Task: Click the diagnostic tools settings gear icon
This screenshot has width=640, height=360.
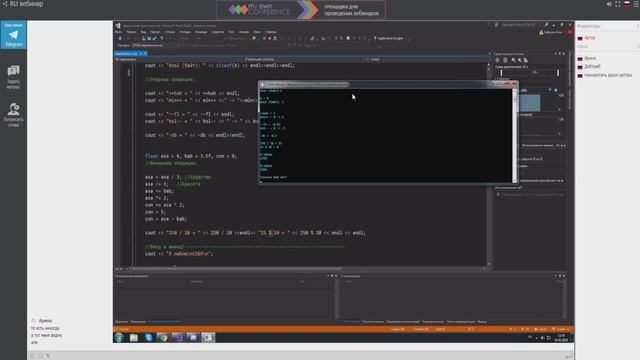Action: (497, 60)
